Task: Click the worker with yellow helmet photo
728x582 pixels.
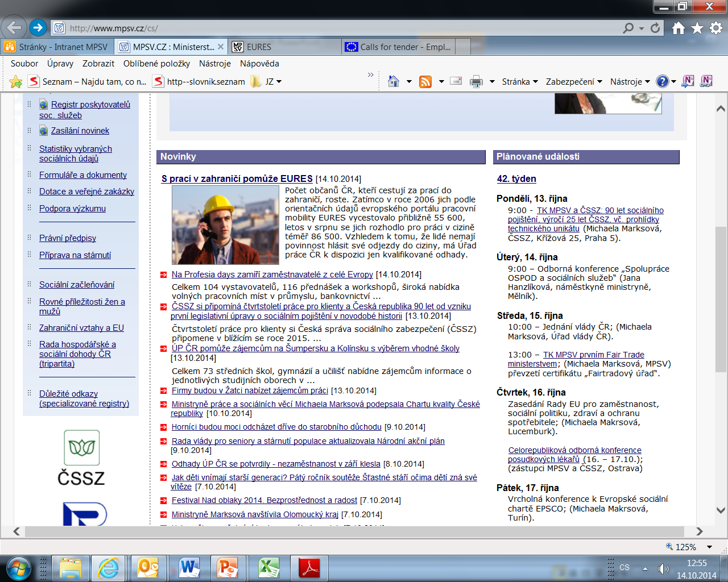Action: tap(225, 225)
